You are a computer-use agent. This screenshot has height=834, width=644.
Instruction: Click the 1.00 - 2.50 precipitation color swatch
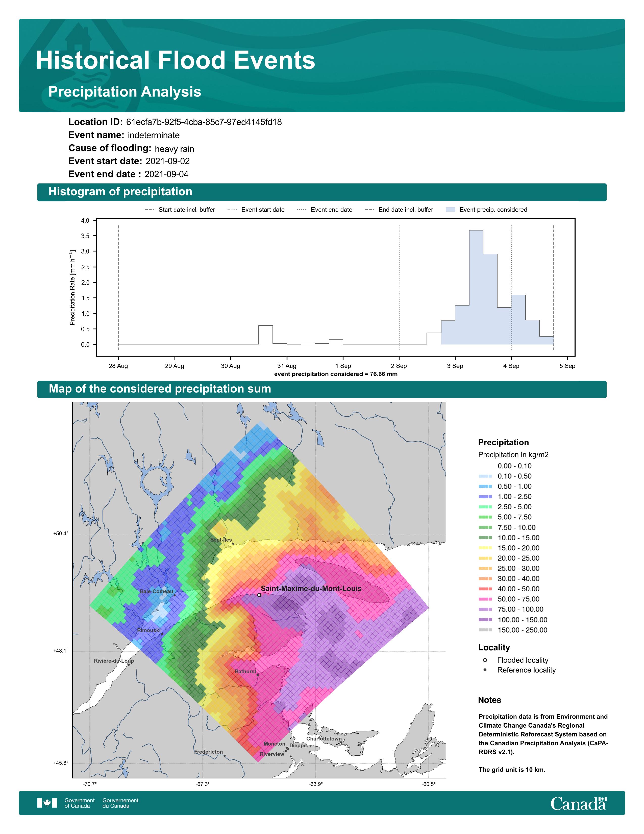[485, 497]
